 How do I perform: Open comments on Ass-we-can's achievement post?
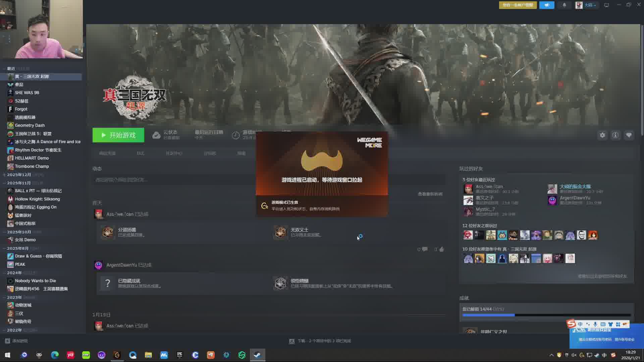[x=425, y=249]
